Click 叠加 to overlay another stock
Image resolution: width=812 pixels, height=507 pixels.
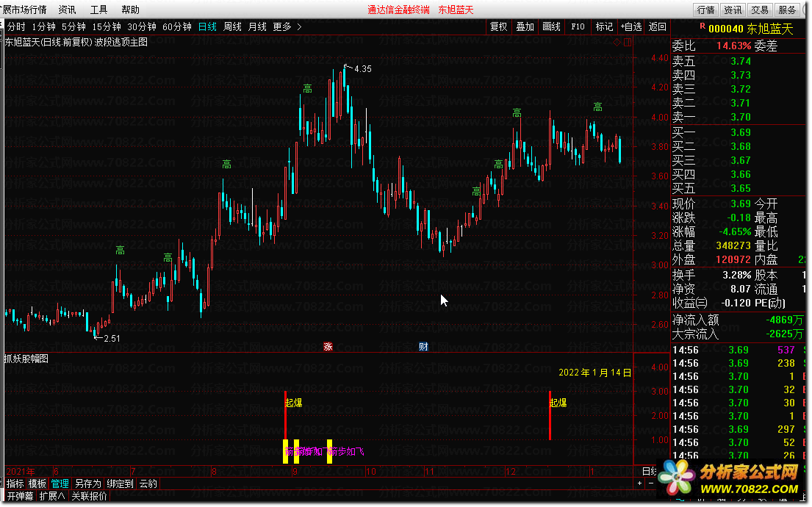pos(525,26)
